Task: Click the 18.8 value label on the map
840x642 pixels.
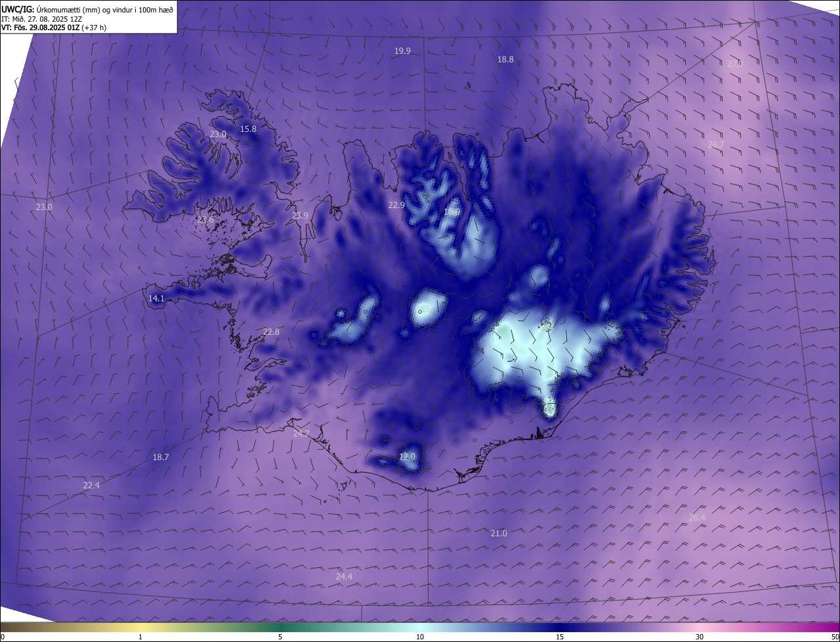Action: click(505, 60)
